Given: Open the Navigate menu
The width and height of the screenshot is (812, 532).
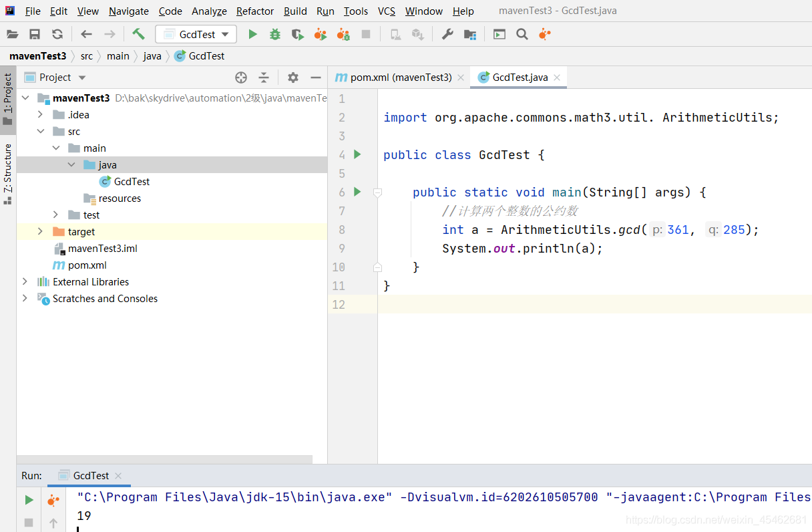Looking at the screenshot, I should 129,11.
